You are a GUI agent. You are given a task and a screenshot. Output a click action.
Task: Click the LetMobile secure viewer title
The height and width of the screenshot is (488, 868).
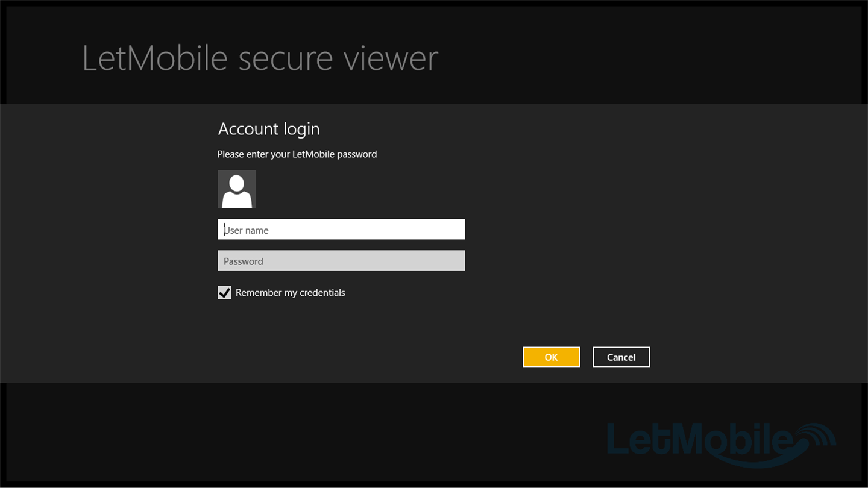pos(260,58)
